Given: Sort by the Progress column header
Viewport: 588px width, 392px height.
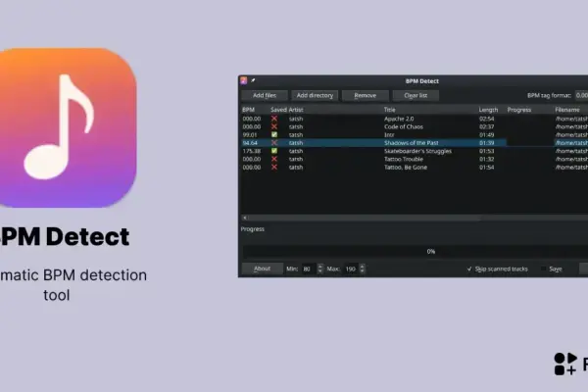Looking at the screenshot, I should click(519, 110).
